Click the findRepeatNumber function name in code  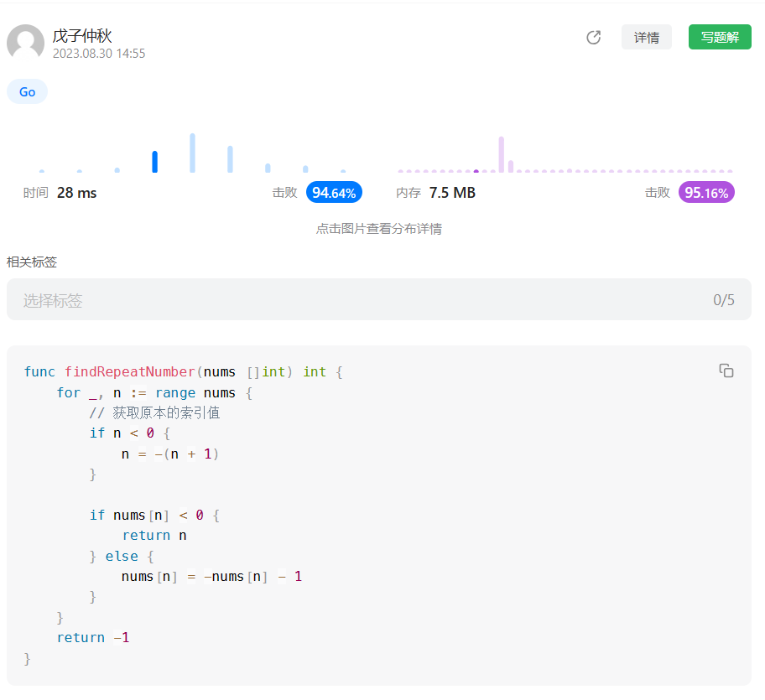tap(130, 371)
